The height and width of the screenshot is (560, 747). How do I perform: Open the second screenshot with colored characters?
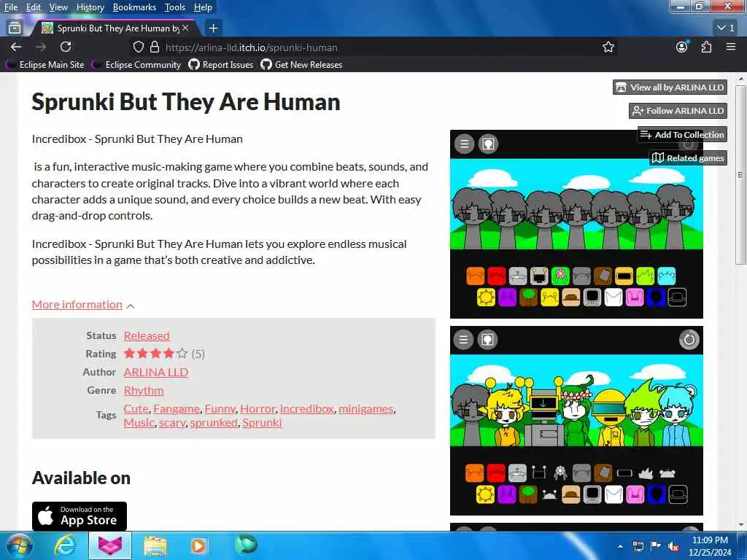click(x=576, y=421)
